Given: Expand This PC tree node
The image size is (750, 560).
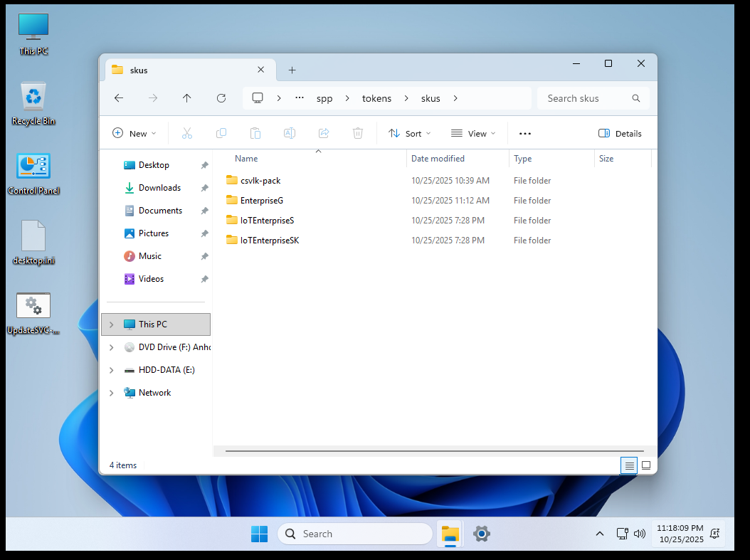Looking at the screenshot, I should [112, 324].
